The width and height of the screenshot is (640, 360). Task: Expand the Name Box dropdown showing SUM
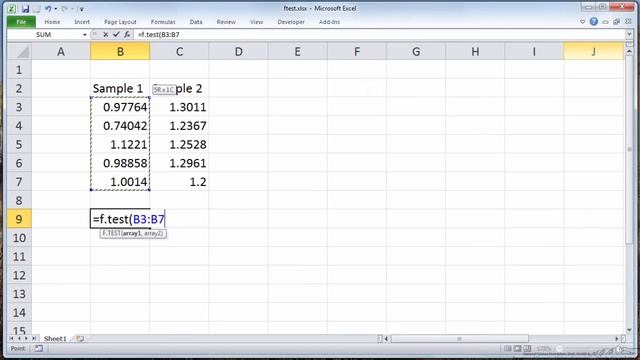click(x=84, y=35)
